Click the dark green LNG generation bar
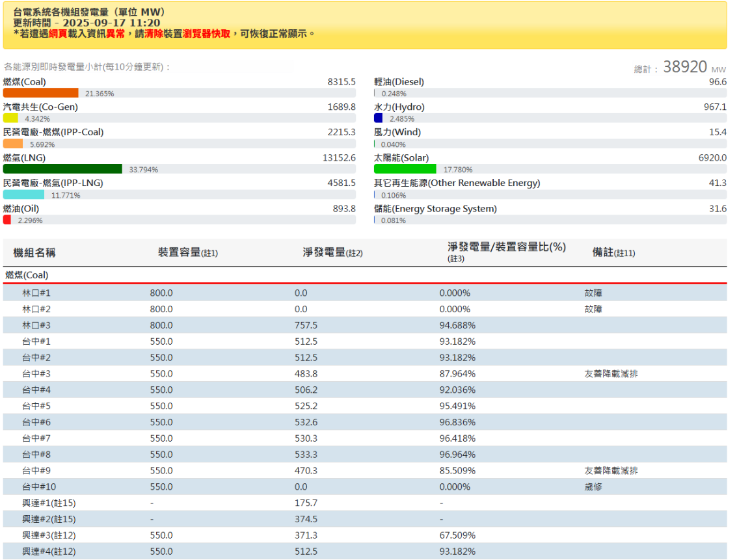The width and height of the screenshot is (739, 560). tap(62, 169)
